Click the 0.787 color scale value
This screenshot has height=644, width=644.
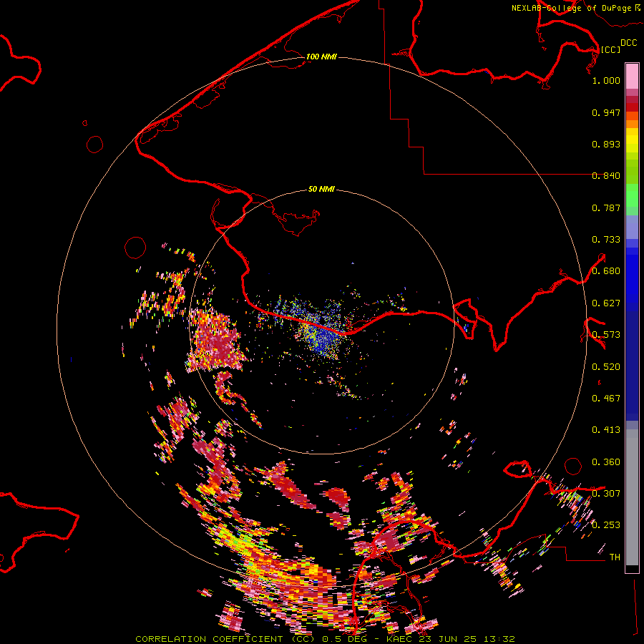click(x=606, y=208)
